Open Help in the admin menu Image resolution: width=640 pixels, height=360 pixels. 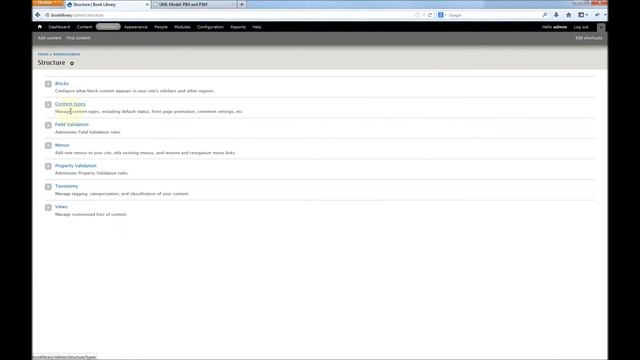tap(256, 27)
